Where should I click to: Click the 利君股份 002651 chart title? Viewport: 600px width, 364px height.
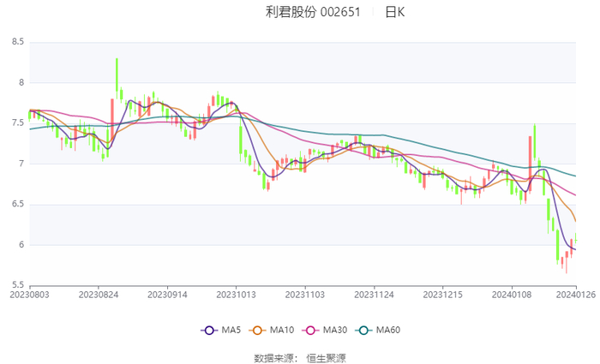(x=313, y=12)
